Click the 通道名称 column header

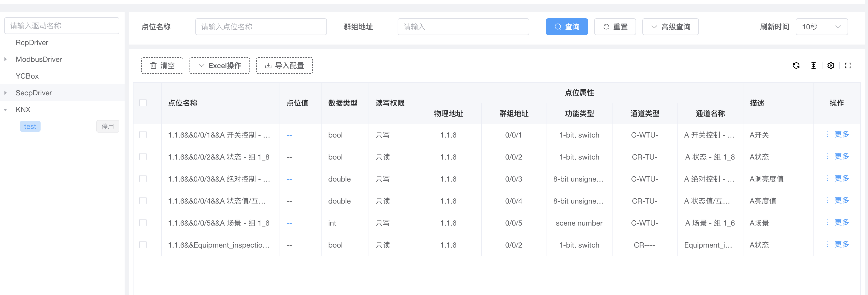pyautogui.click(x=710, y=114)
